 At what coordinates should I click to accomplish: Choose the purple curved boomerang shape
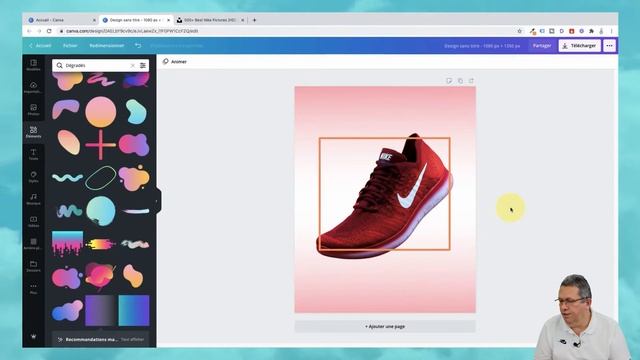(66, 109)
